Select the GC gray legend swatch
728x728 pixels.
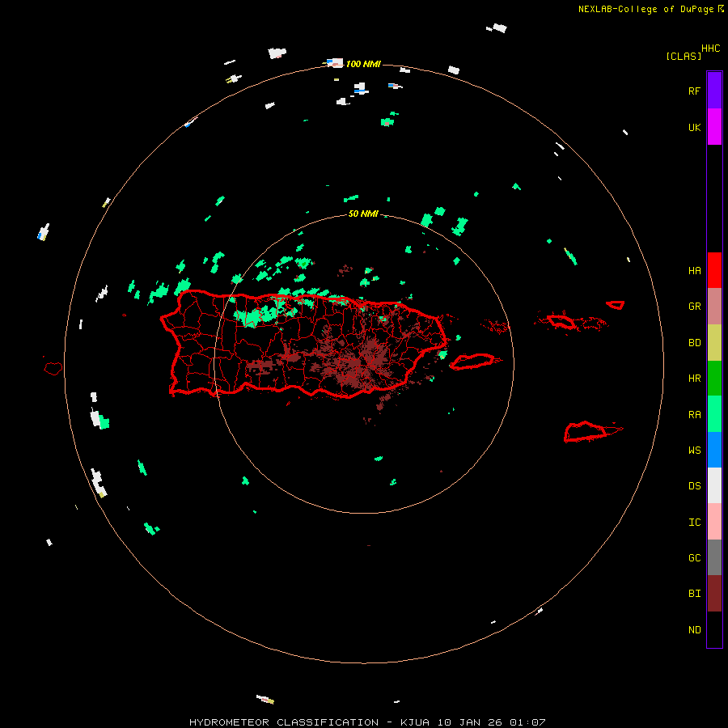pyautogui.click(x=714, y=557)
